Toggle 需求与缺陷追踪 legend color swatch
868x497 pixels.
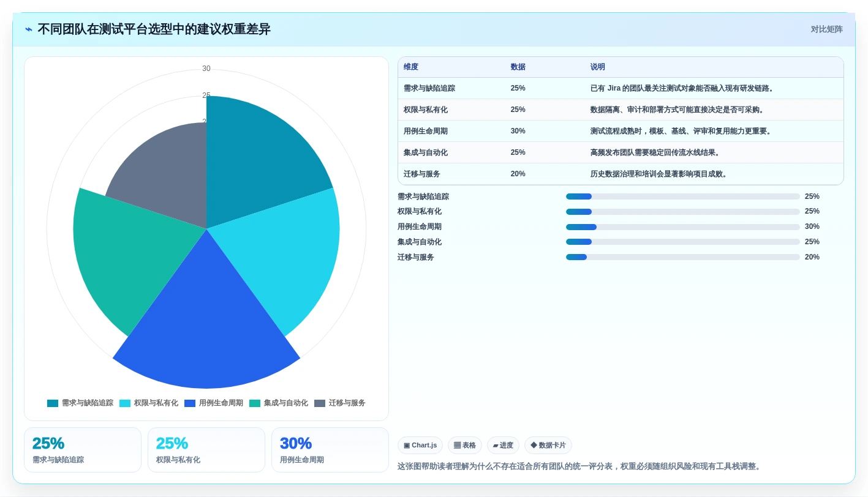(x=53, y=403)
